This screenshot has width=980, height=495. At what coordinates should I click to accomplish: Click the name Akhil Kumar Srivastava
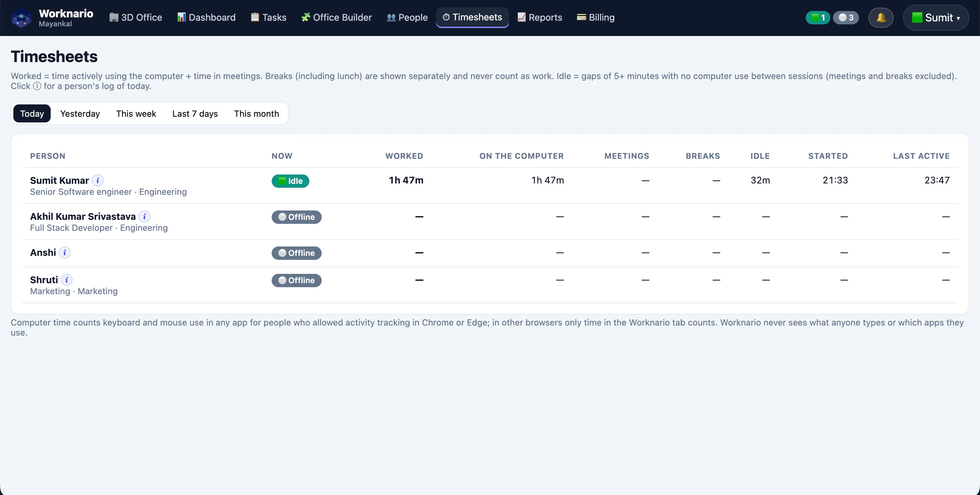point(83,217)
